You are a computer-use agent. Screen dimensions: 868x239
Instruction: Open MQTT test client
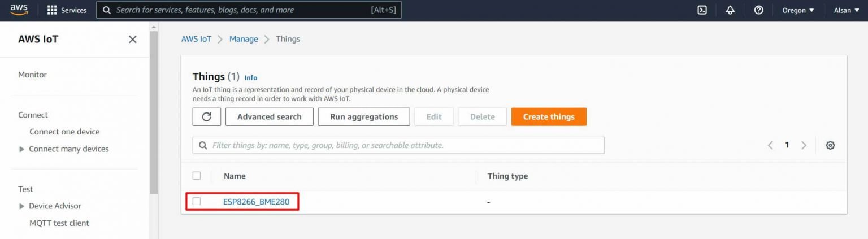coord(59,223)
